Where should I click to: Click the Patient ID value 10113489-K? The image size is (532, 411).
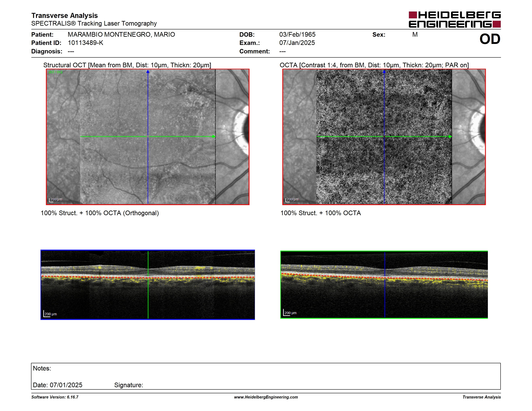point(85,43)
